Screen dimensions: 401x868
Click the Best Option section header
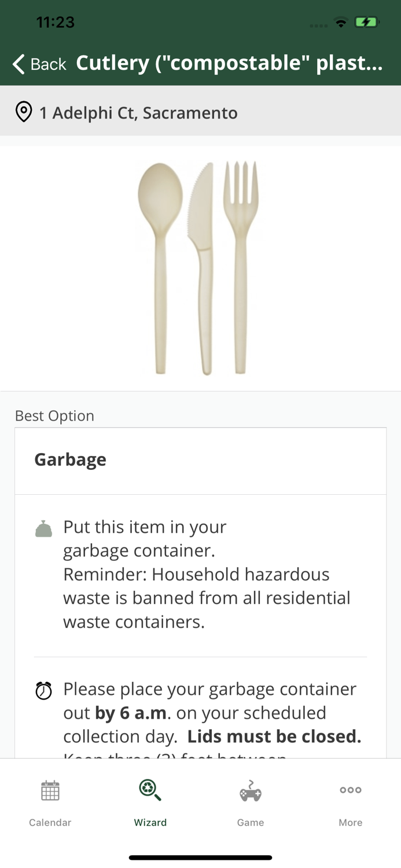point(54,415)
